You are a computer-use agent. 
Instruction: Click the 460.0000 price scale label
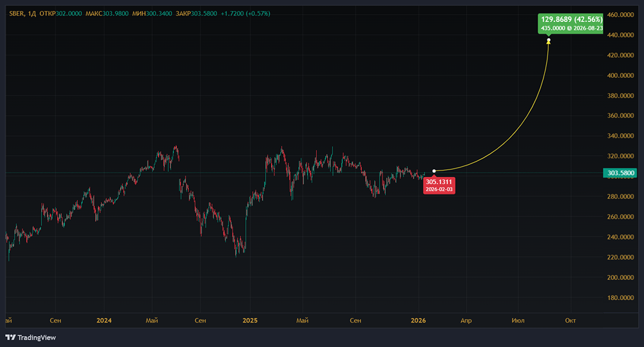[622, 15]
